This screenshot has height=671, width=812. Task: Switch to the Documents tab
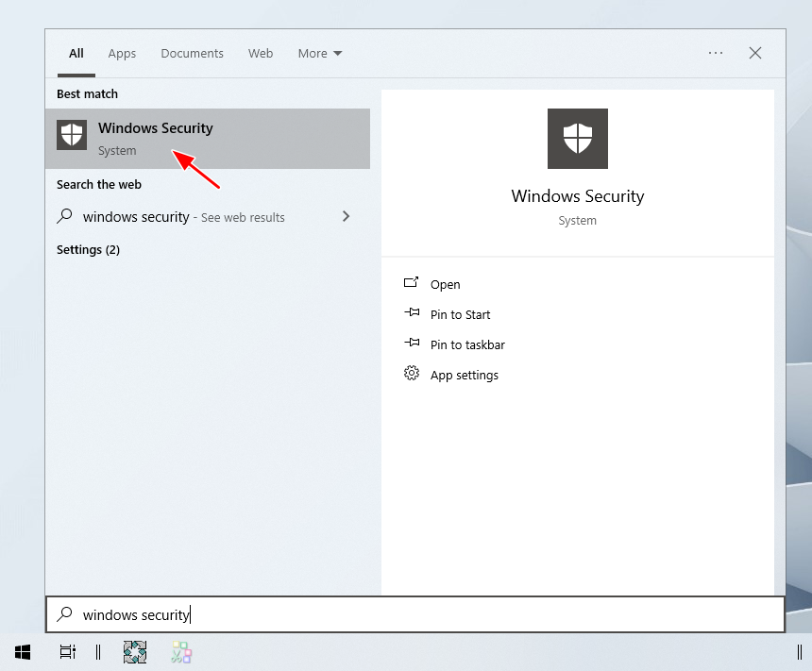[x=192, y=54]
